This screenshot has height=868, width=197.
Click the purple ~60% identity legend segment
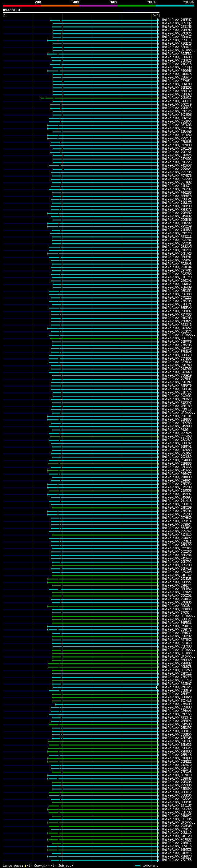[x=99, y=6]
